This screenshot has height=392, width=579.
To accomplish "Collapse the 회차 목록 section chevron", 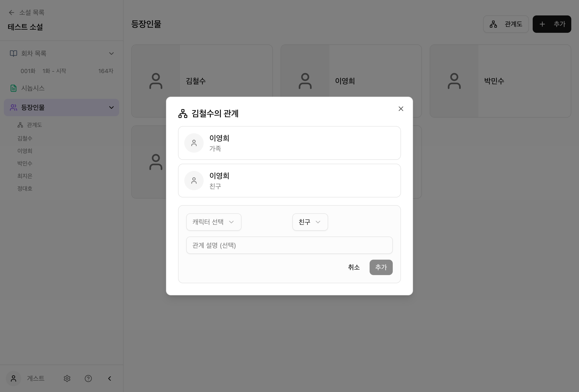I will 111,53.
